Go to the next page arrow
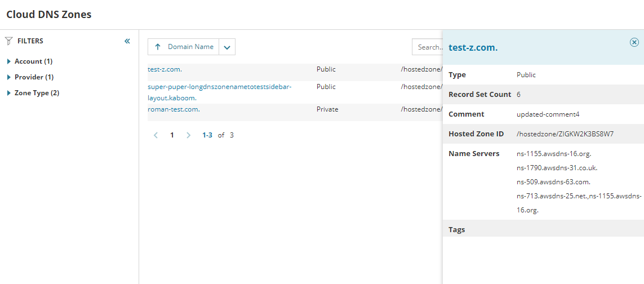The width and height of the screenshot is (644, 284). coord(189,135)
